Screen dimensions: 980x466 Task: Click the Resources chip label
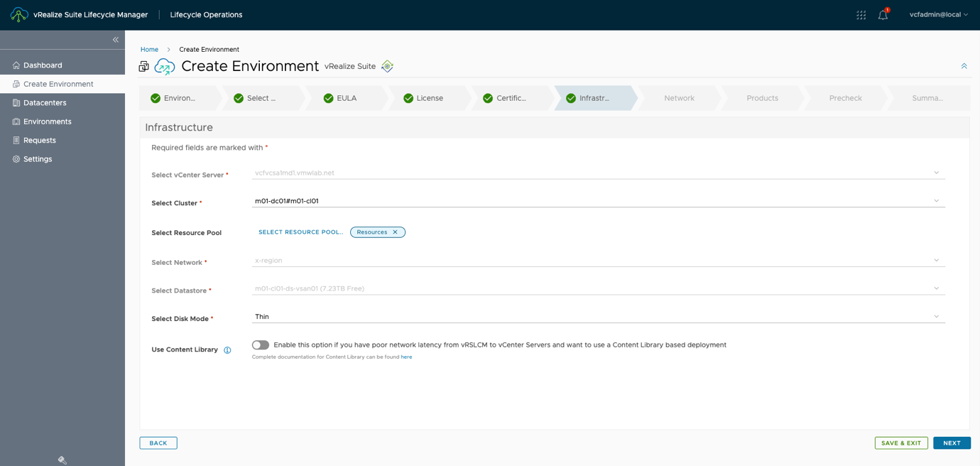coord(371,232)
